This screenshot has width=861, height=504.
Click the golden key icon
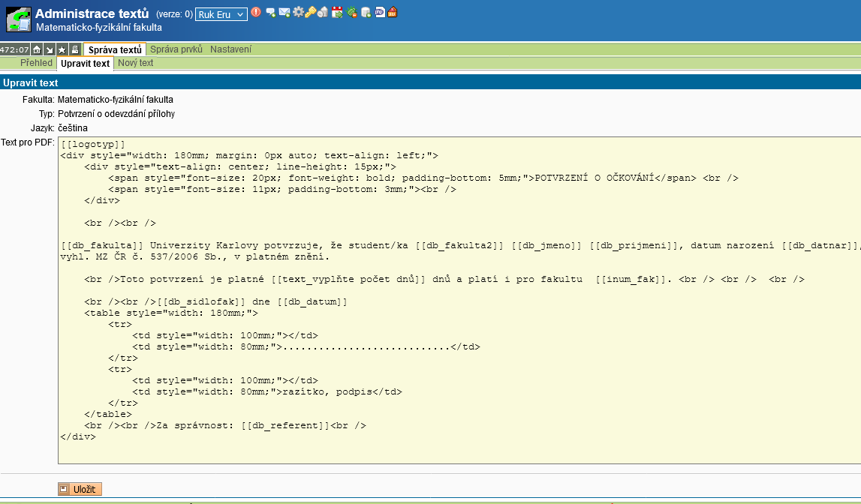pyautogui.click(x=309, y=13)
